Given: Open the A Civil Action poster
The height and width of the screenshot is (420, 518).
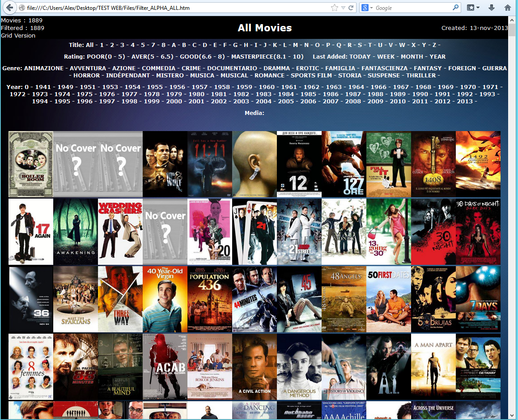Looking at the screenshot, I should point(255,366).
